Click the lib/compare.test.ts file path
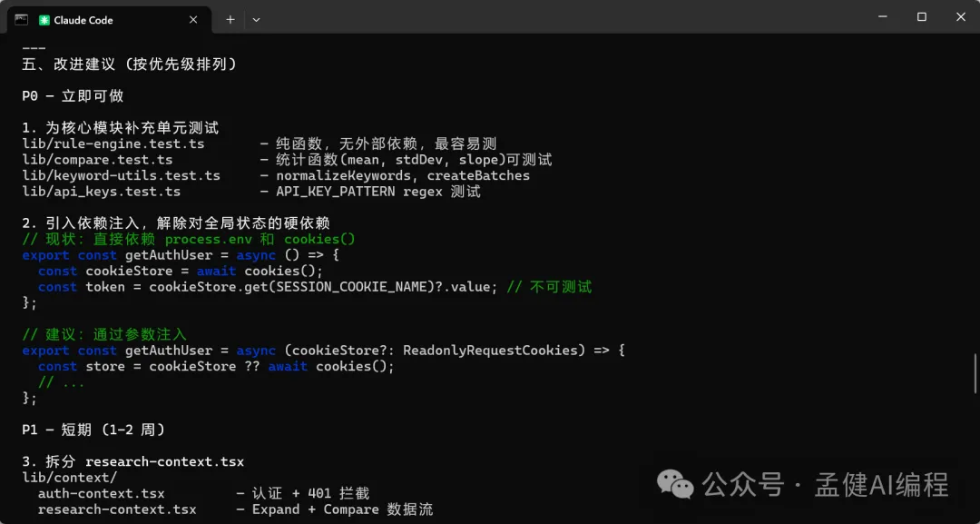Image resolution: width=980 pixels, height=524 pixels. (97, 160)
